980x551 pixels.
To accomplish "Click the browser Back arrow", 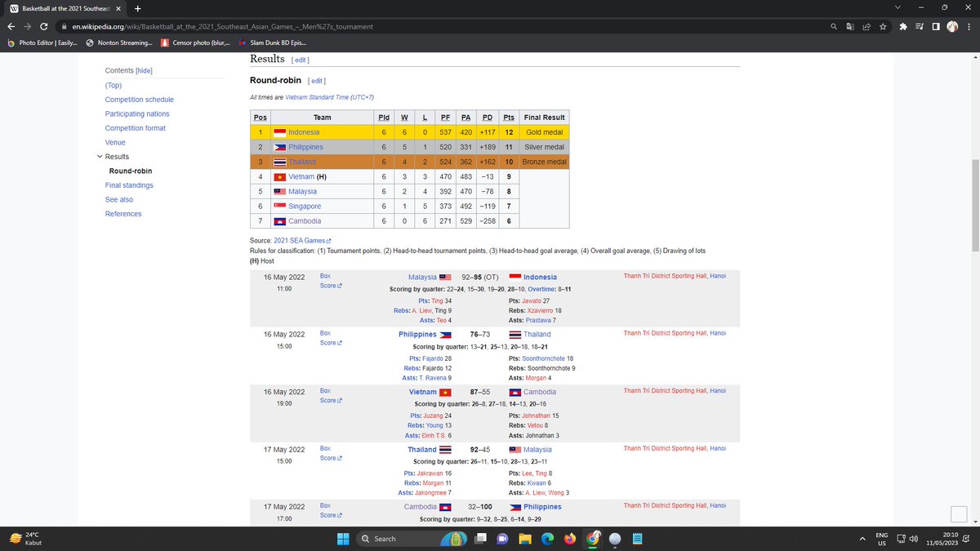I will 10,26.
